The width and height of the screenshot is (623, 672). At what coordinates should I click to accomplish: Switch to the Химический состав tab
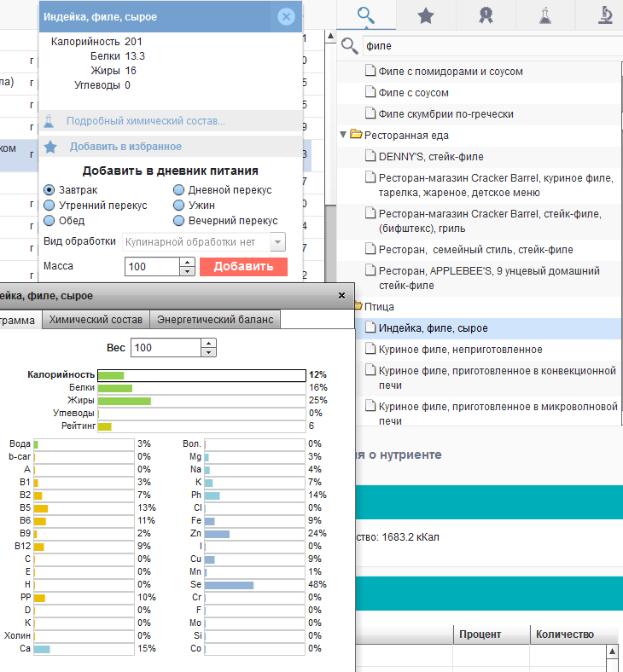[x=96, y=320]
